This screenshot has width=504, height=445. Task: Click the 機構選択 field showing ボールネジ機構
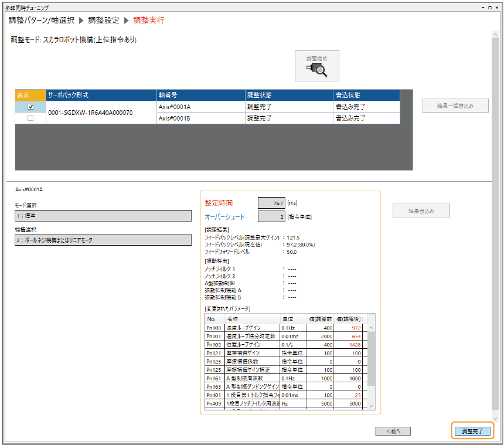103,240
